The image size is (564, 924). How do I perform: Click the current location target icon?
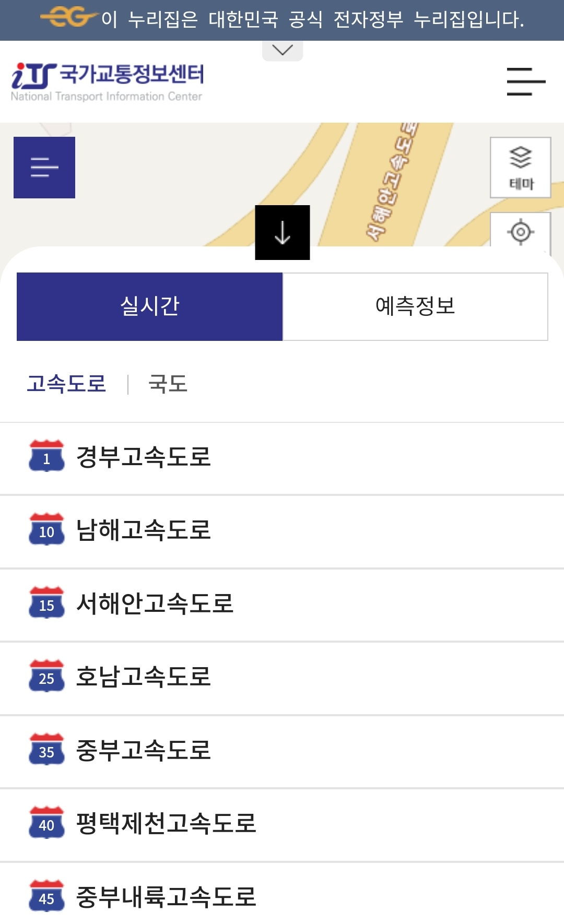(521, 232)
